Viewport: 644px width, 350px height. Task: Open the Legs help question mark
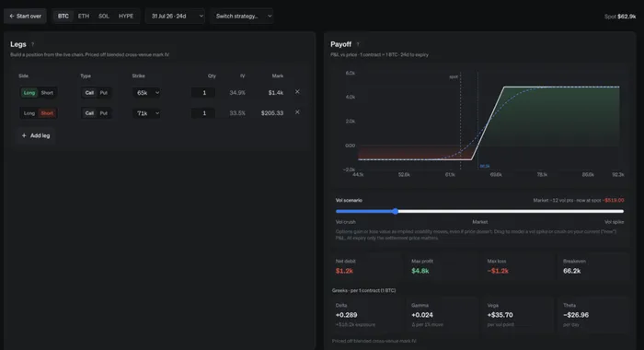32,44
